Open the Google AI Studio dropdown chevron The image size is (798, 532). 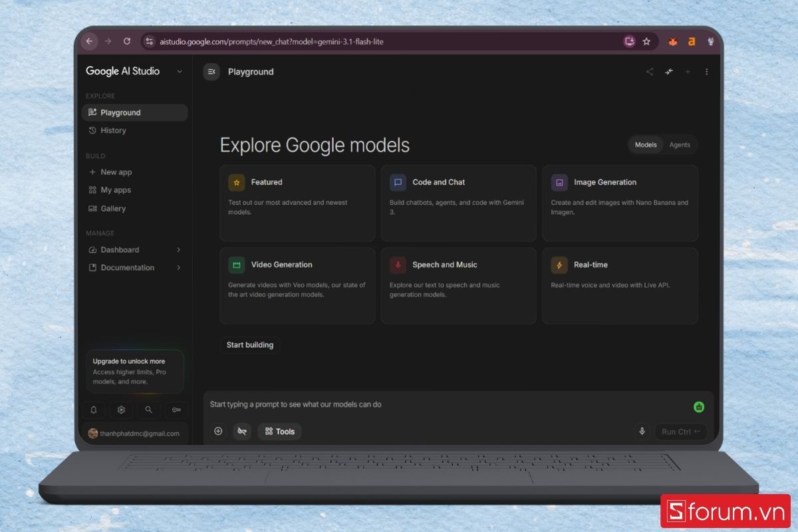coord(179,72)
